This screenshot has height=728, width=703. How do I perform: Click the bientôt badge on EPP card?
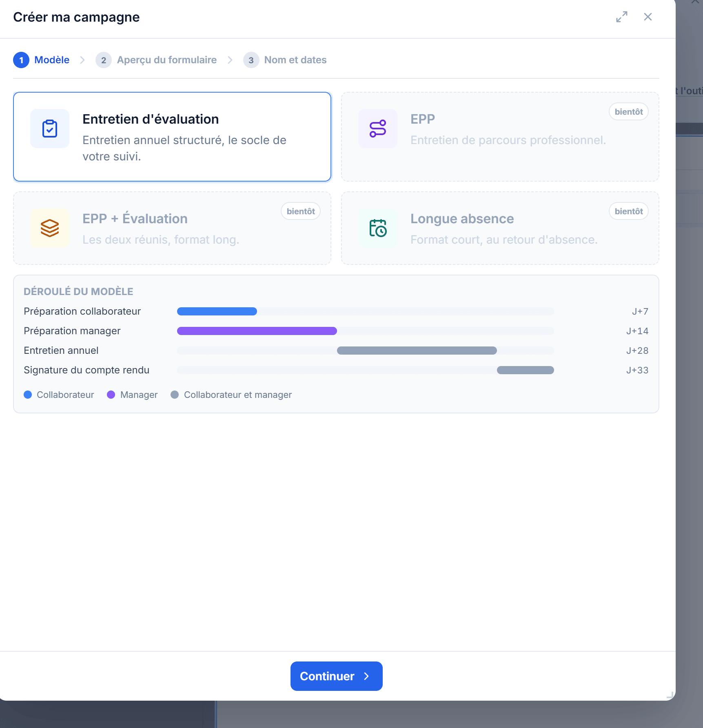(x=629, y=111)
